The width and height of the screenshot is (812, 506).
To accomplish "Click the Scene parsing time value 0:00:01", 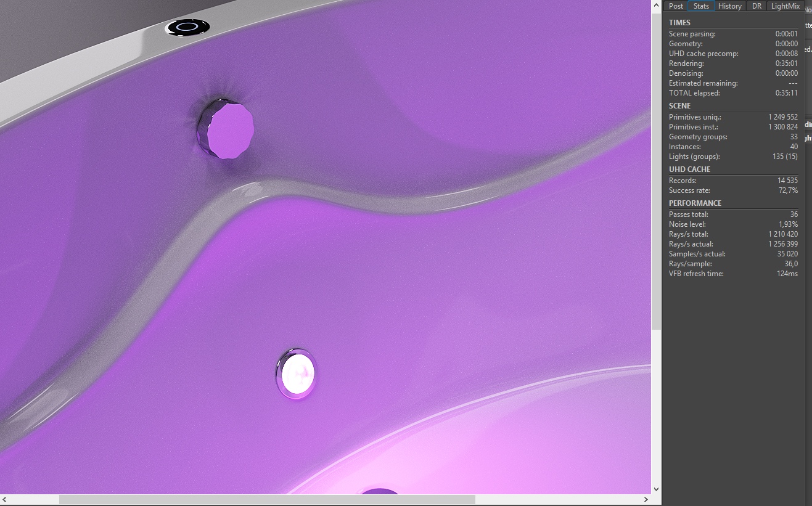I will (786, 35).
